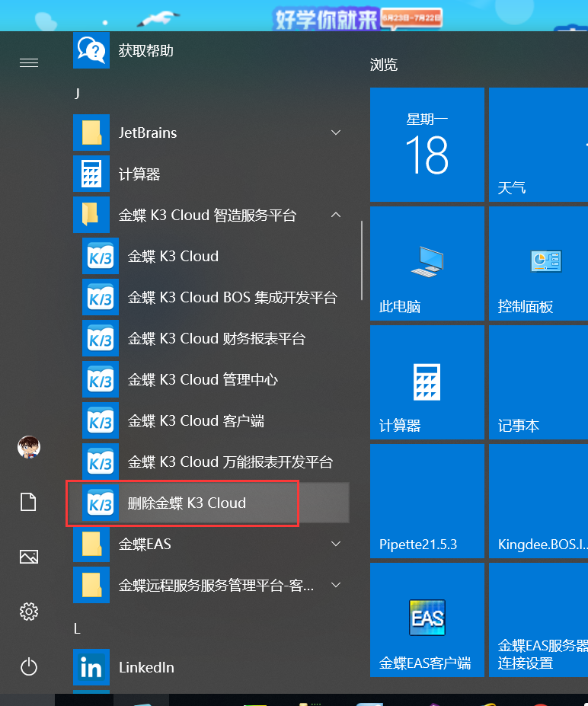Click the Power button icon
This screenshot has height=706, width=588.
29,667
